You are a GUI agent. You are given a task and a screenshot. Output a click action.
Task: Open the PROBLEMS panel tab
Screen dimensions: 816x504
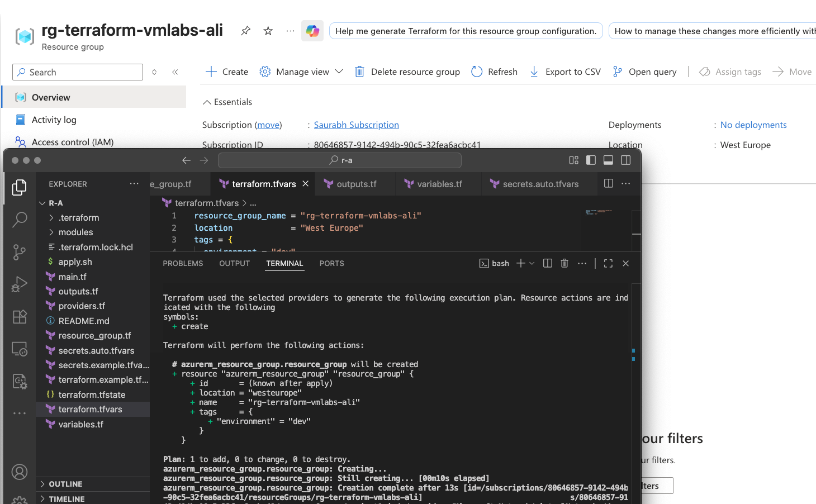pyautogui.click(x=183, y=263)
